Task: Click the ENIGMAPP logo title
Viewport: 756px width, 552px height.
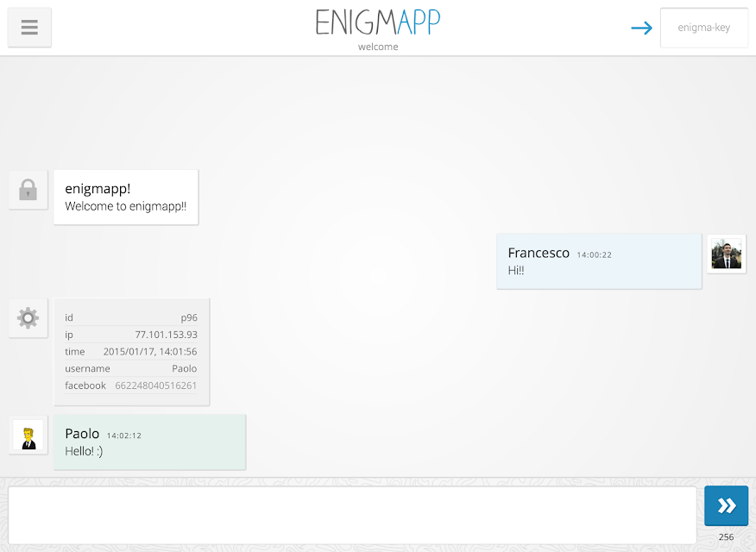Action: click(x=378, y=22)
